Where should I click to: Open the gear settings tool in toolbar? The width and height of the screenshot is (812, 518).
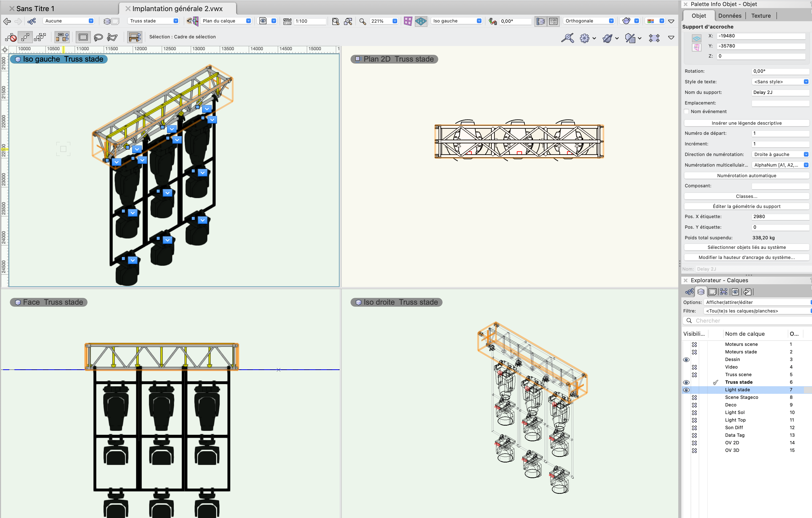coord(584,38)
